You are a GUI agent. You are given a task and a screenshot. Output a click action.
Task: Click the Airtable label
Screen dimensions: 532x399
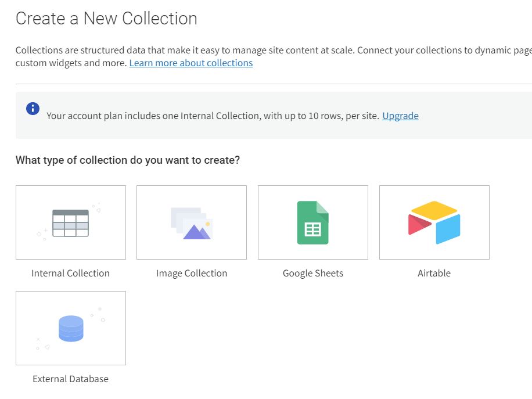pyautogui.click(x=434, y=273)
